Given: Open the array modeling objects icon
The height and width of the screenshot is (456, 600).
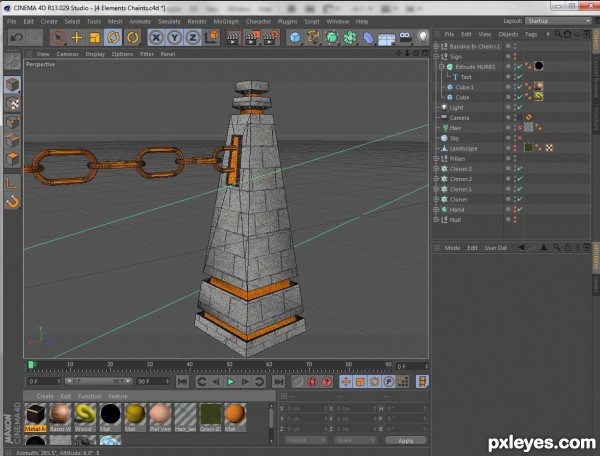Looking at the screenshot, I should (350, 37).
